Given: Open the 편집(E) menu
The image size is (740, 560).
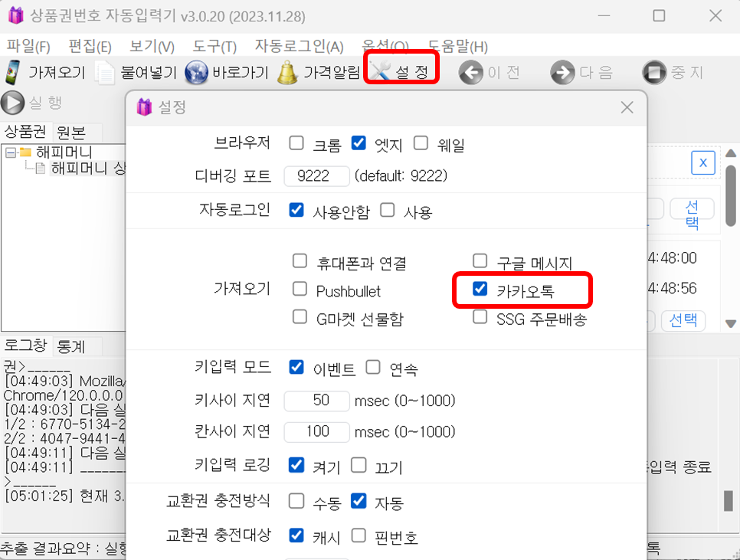Looking at the screenshot, I should pyautogui.click(x=90, y=46).
